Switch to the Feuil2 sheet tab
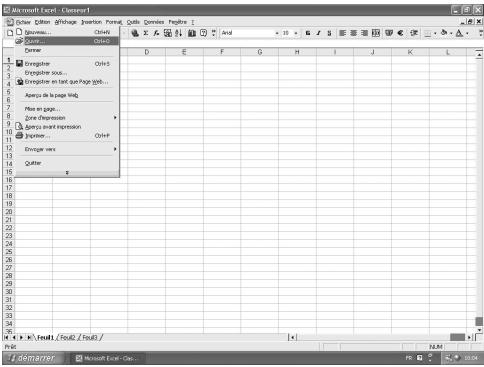The width and height of the screenshot is (484, 367). pos(68,337)
